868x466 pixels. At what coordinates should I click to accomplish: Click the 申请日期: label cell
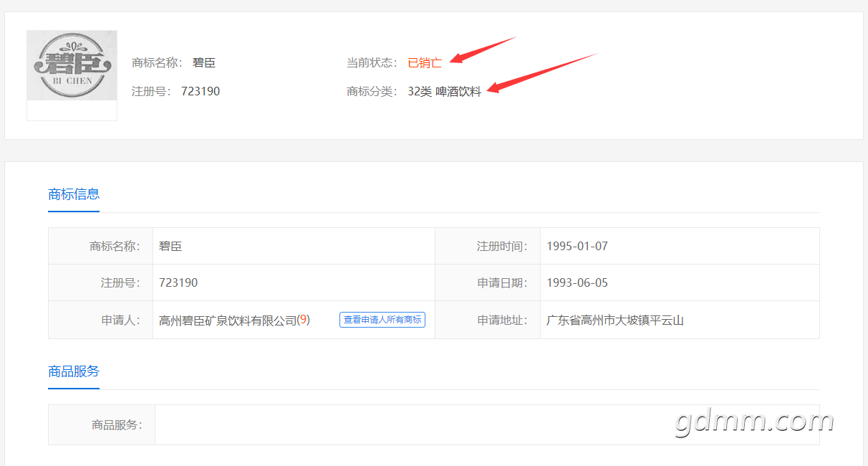pyautogui.click(x=488, y=282)
